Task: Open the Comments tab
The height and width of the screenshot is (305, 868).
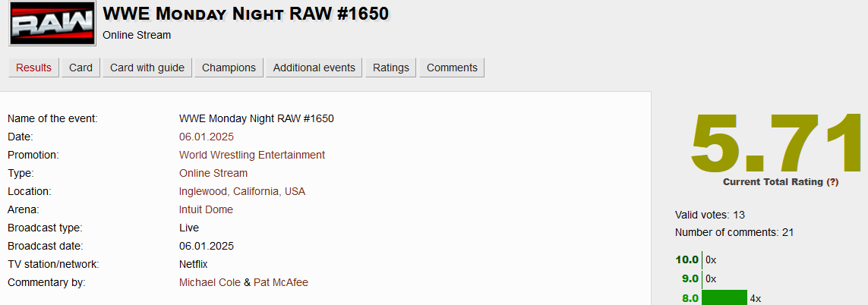Action: tap(452, 68)
